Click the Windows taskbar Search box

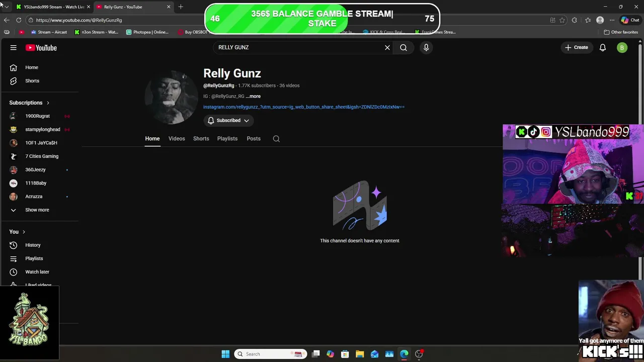pos(270,354)
